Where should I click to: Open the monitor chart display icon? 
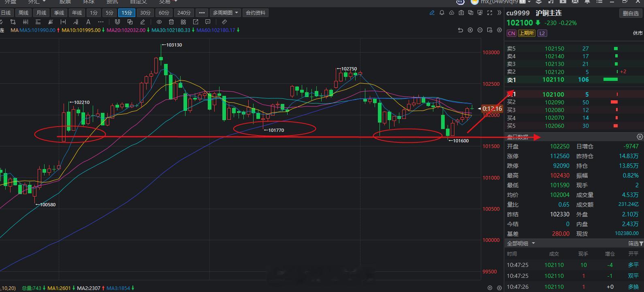tap(480, 13)
